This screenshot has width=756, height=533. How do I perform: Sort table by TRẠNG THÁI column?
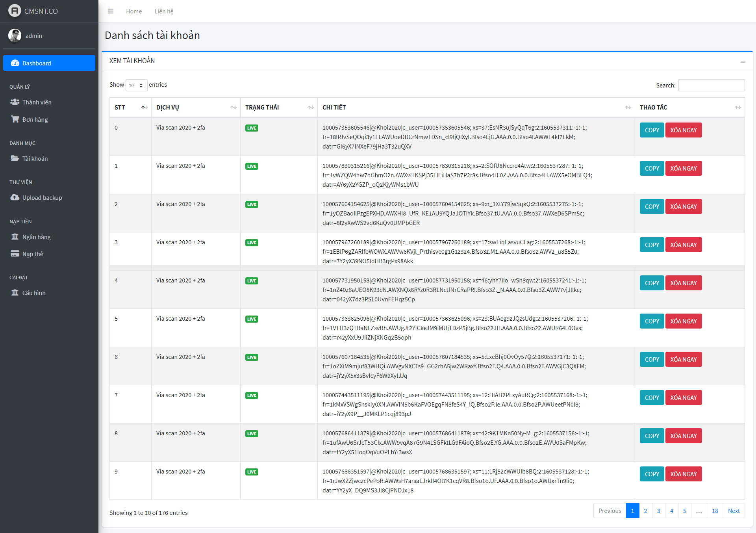click(x=279, y=108)
